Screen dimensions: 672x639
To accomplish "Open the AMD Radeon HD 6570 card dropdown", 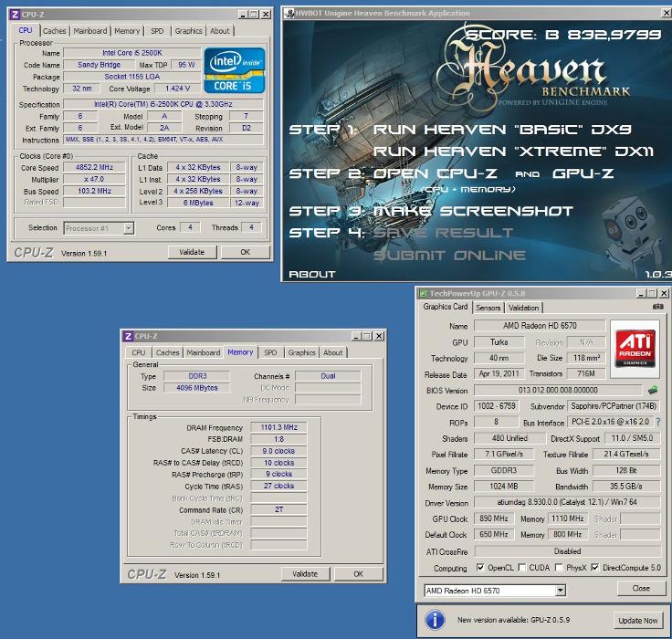I will pos(560,591).
